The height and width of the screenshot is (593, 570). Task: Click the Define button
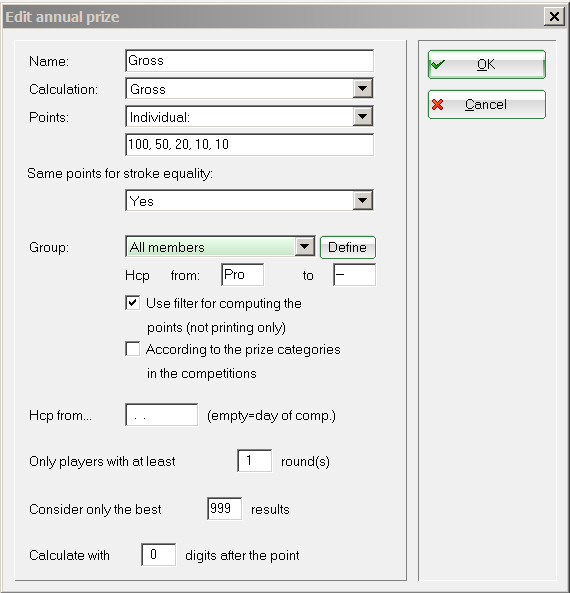(x=348, y=247)
